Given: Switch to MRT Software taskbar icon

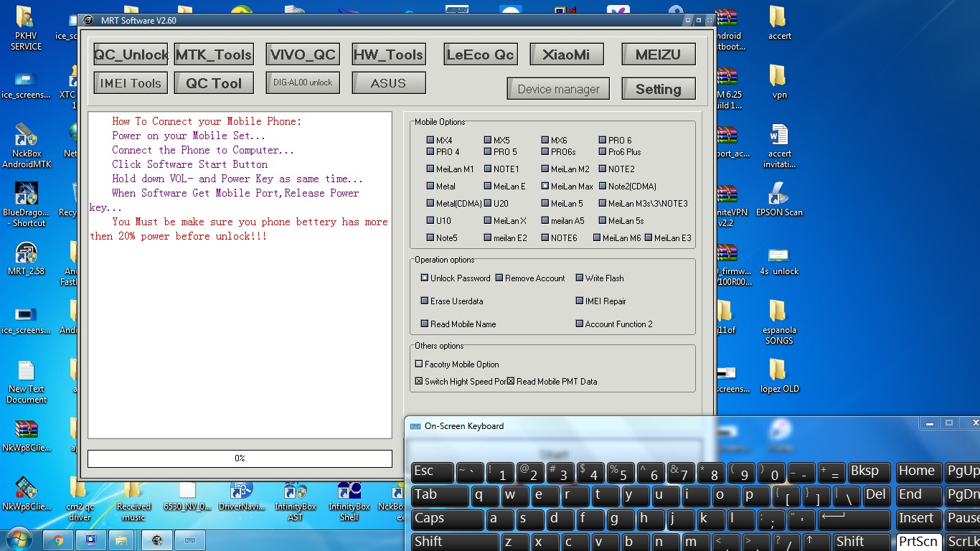Looking at the screenshot, I should point(157,540).
